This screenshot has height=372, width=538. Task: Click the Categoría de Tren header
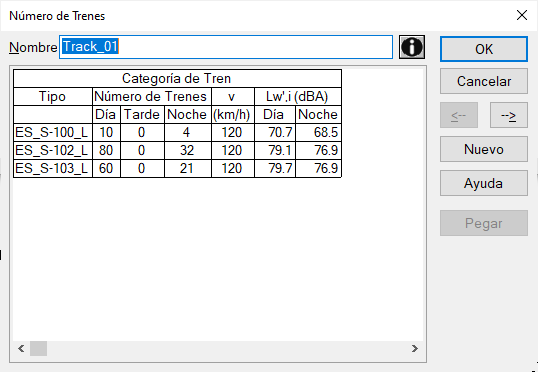pos(177,79)
